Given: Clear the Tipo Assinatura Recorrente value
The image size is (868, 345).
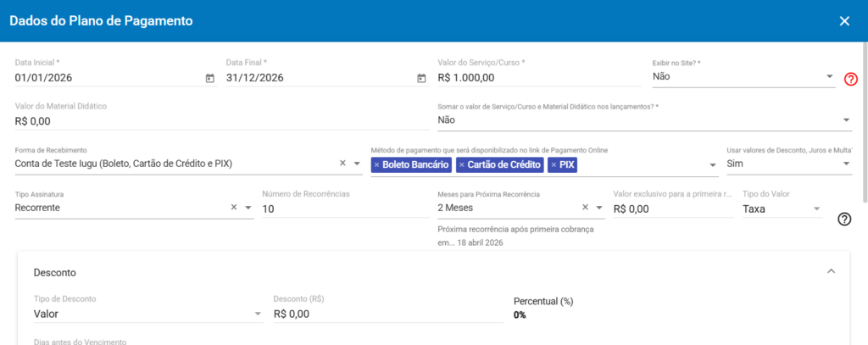Looking at the screenshot, I should point(234,208).
